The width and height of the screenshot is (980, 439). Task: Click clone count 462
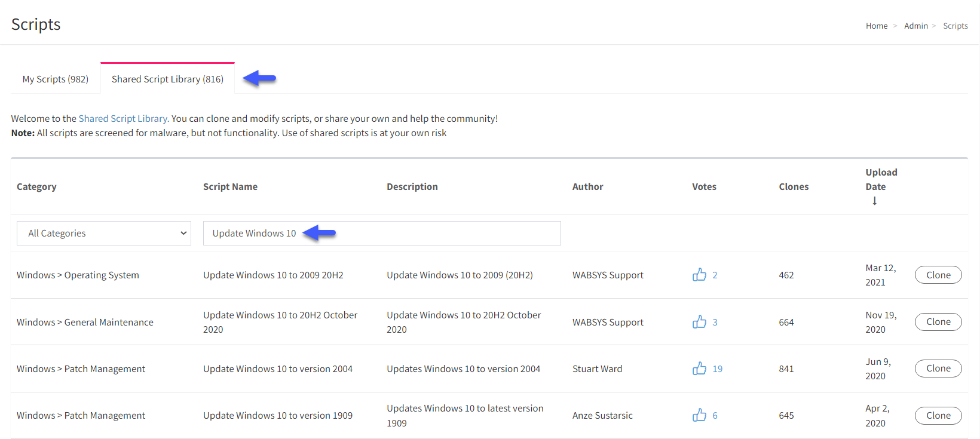[x=786, y=275]
